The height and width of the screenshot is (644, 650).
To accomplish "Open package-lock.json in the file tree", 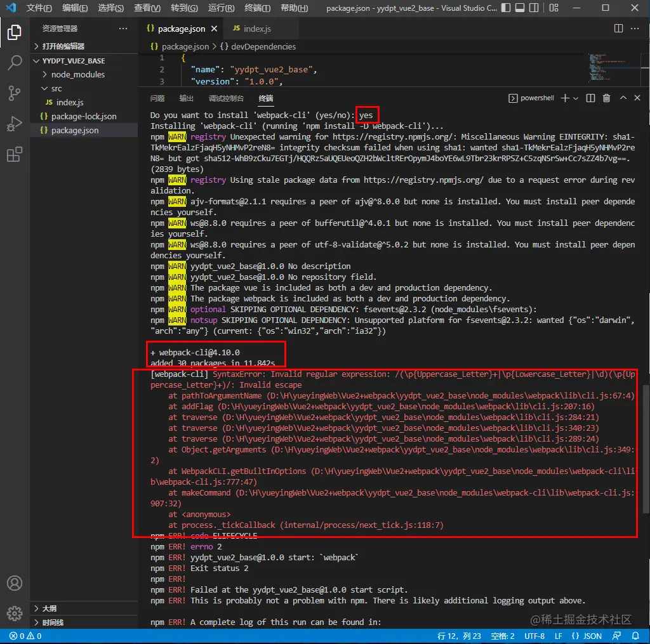I will (x=84, y=117).
